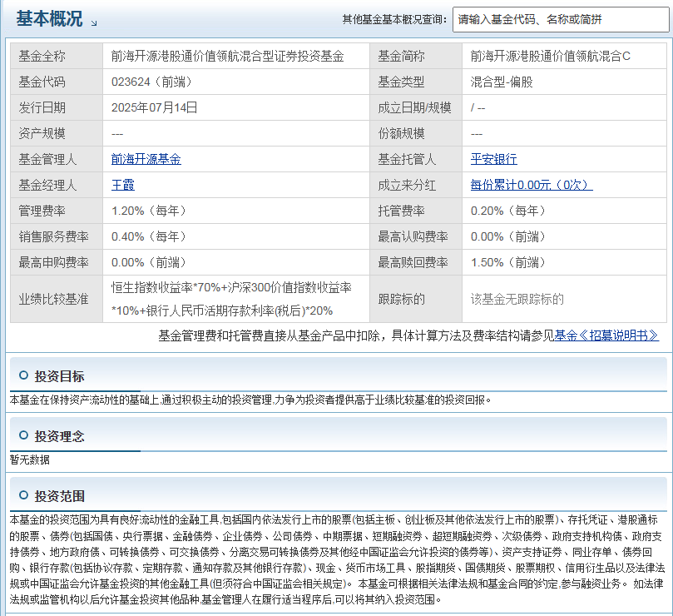Select the benchmark text starting 恒生指数收益率*70%

click(x=231, y=299)
